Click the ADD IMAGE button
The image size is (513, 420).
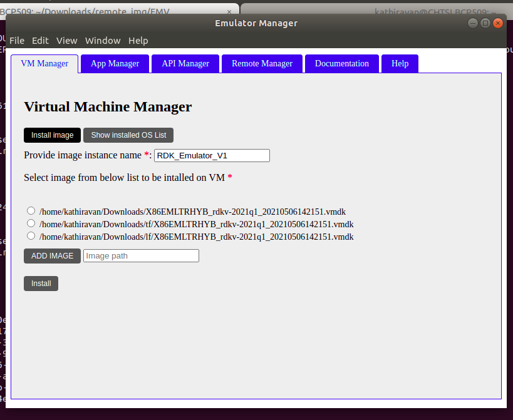coord(52,255)
